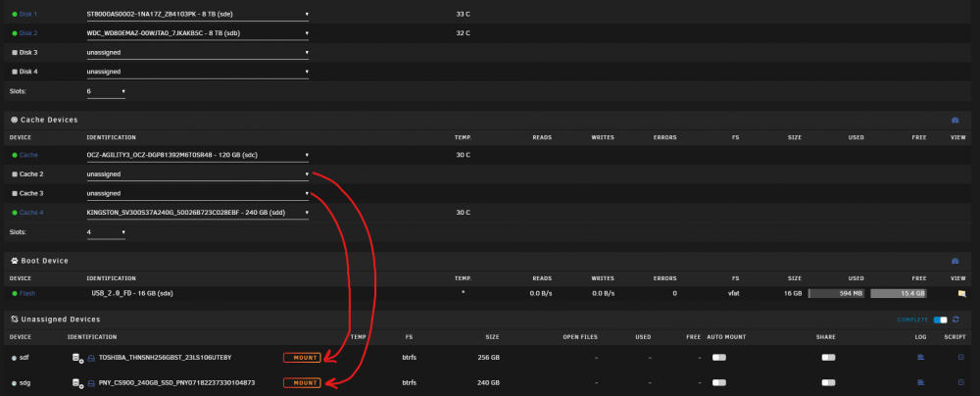Click the status indicator for Disk 4
This screenshot has height=396, width=980.
click(x=15, y=72)
